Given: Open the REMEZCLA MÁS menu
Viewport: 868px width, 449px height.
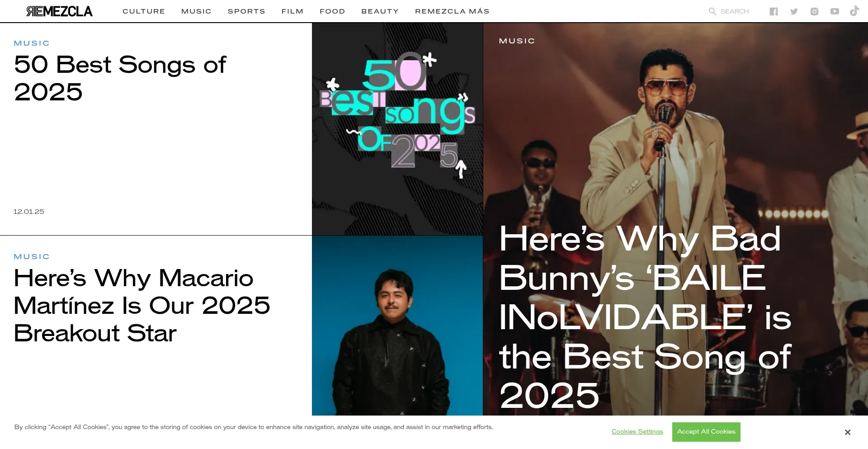Looking at the screenshot, I should (x=452, y=11).
